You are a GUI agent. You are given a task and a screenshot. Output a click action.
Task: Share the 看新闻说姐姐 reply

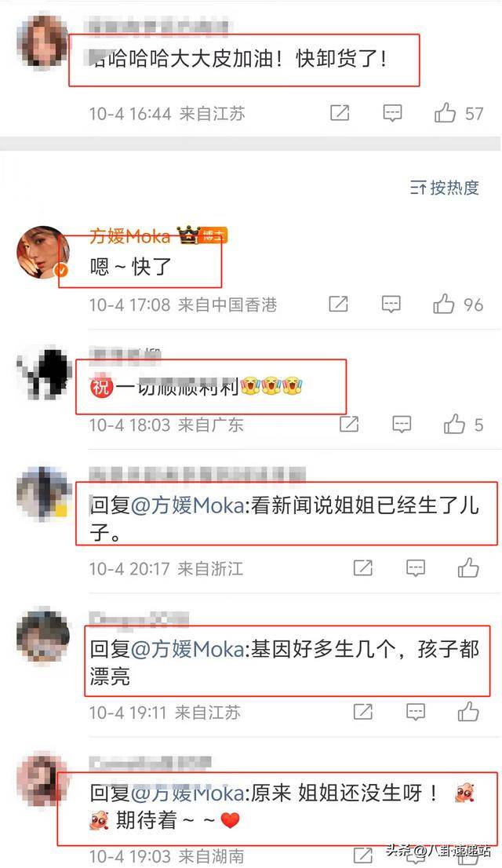click(x=363, y=568)
